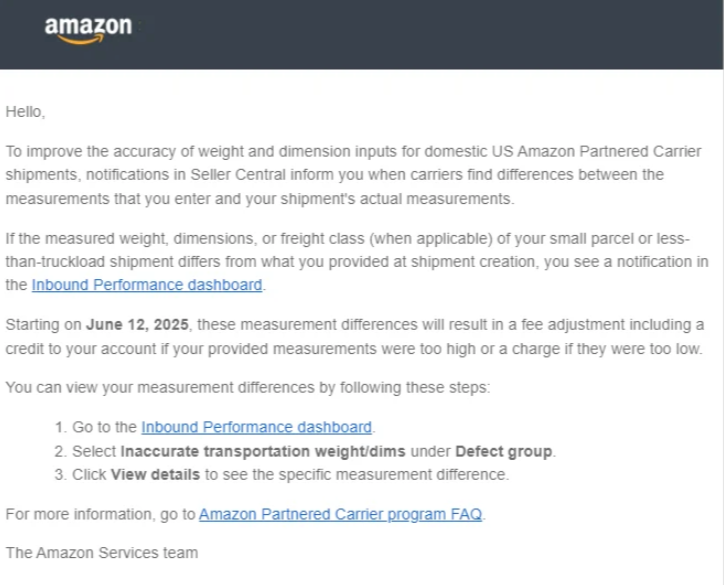
Task: Click the text For more information, go to
Action: coord(100,514)
